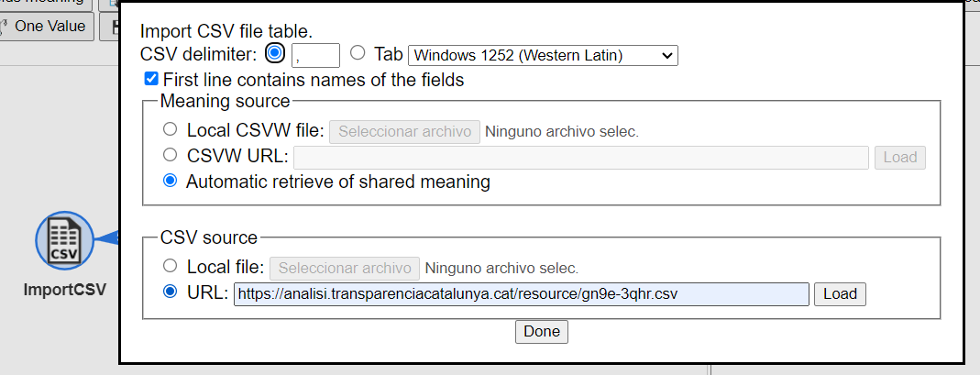Select Local file as CSV source

170,266
